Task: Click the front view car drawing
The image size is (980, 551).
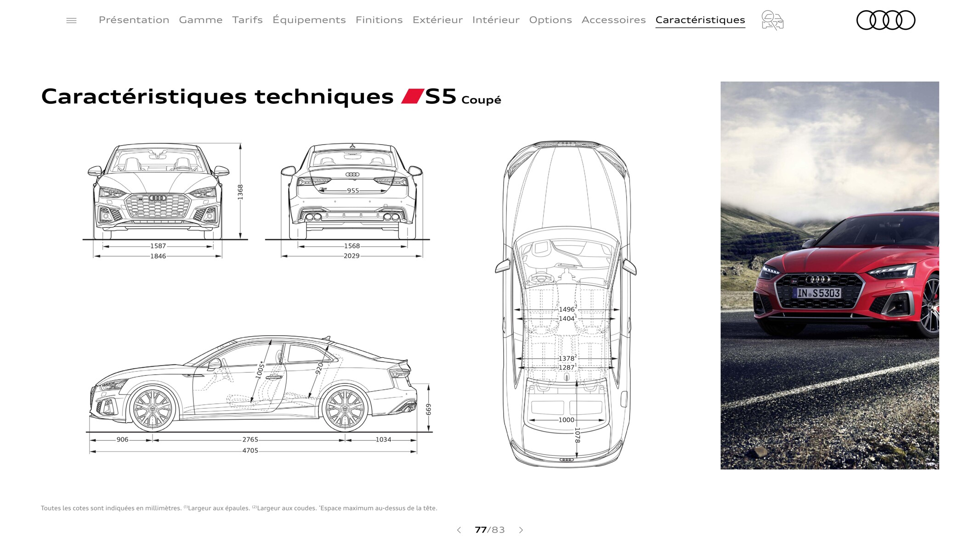Action: click(x=159, y=192)
